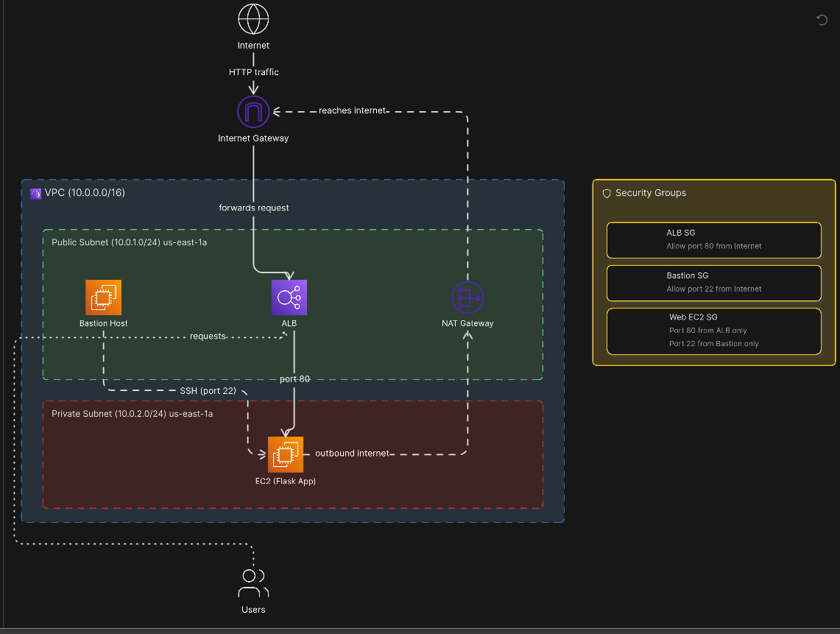Select the Bastion Host EC2 icon

(103, 297)
